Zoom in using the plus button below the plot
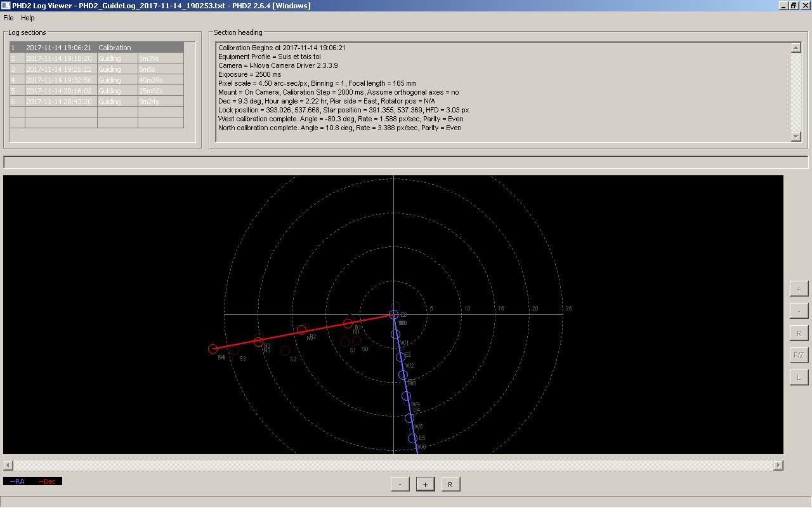The image size is (812, 508). (424, 484)
